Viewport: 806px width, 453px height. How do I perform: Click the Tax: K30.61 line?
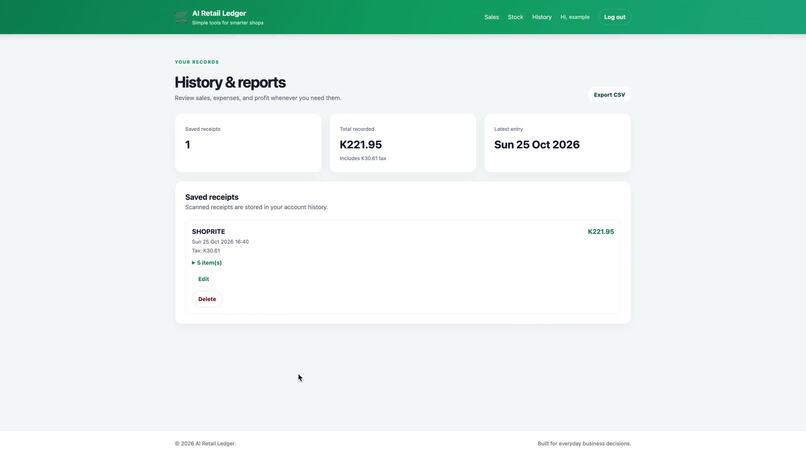click(x=206, y=251)
